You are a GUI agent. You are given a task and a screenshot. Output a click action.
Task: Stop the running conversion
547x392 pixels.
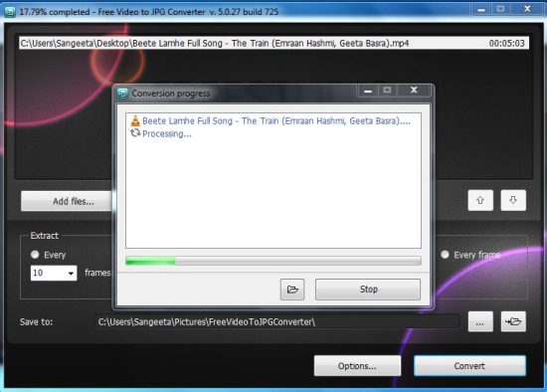point(368,290)
